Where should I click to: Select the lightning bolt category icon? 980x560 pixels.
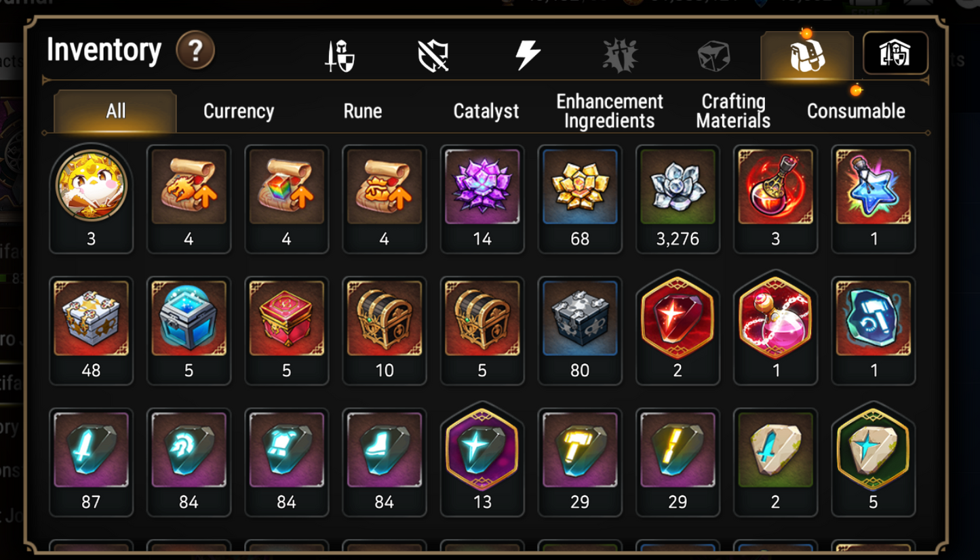point(527,55)
